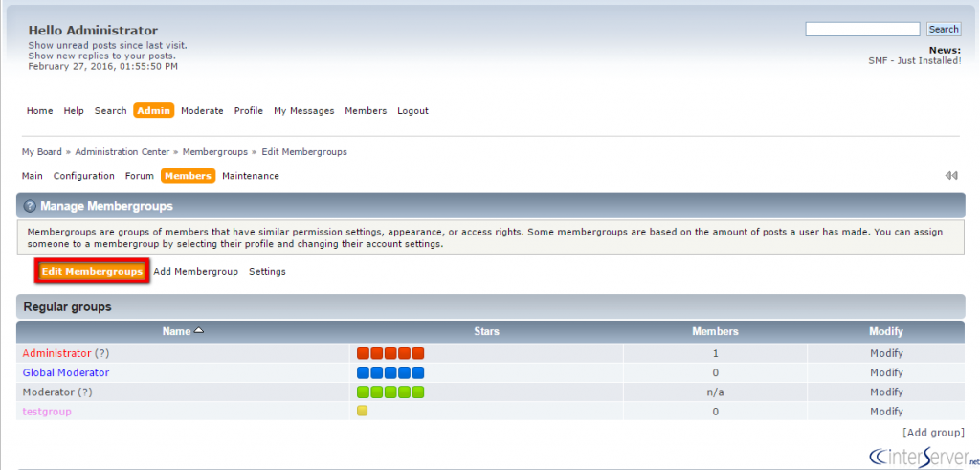Click Modify for testgroup row

(886, 412)
